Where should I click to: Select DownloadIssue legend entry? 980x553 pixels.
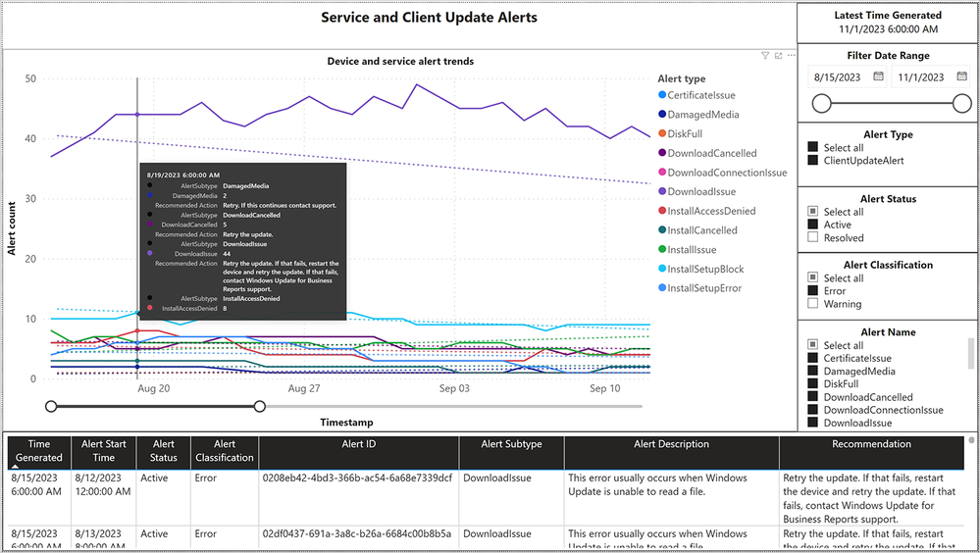click(x=696, y=192)
